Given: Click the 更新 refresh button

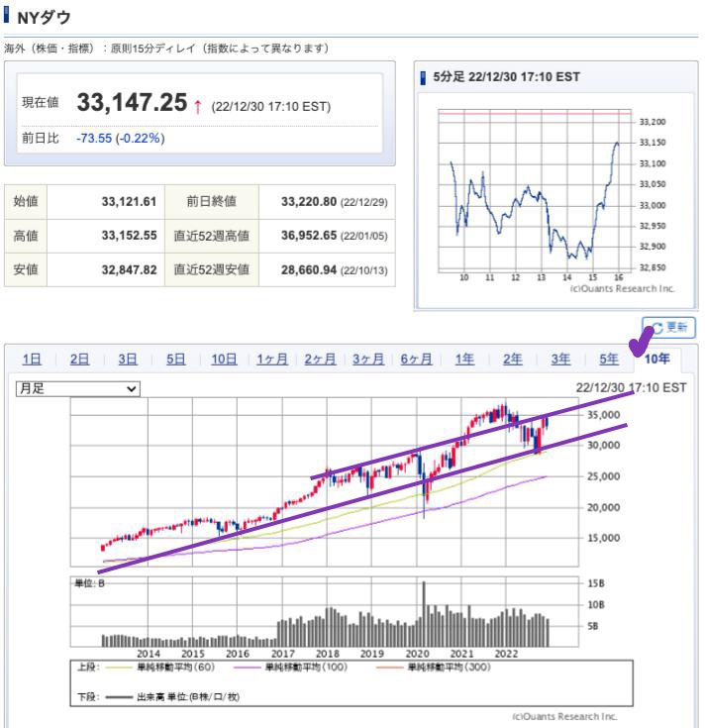Looking at the screenshot, I should (668, 327).
